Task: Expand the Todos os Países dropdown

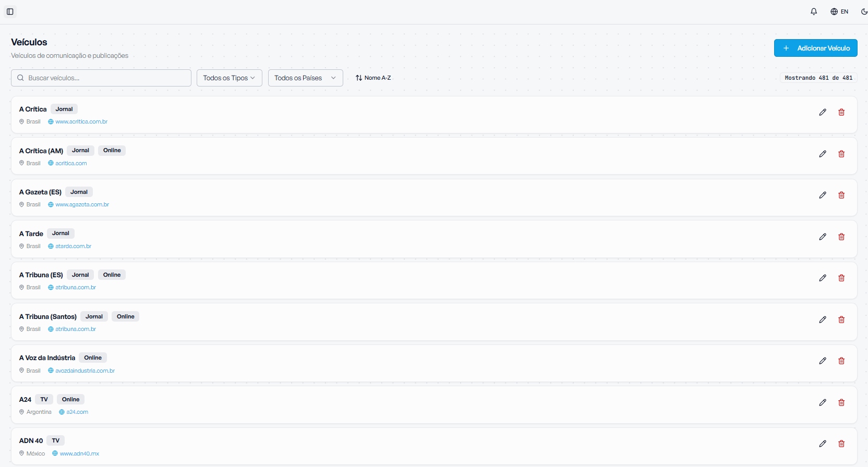Action: click(x=305, y=78)
